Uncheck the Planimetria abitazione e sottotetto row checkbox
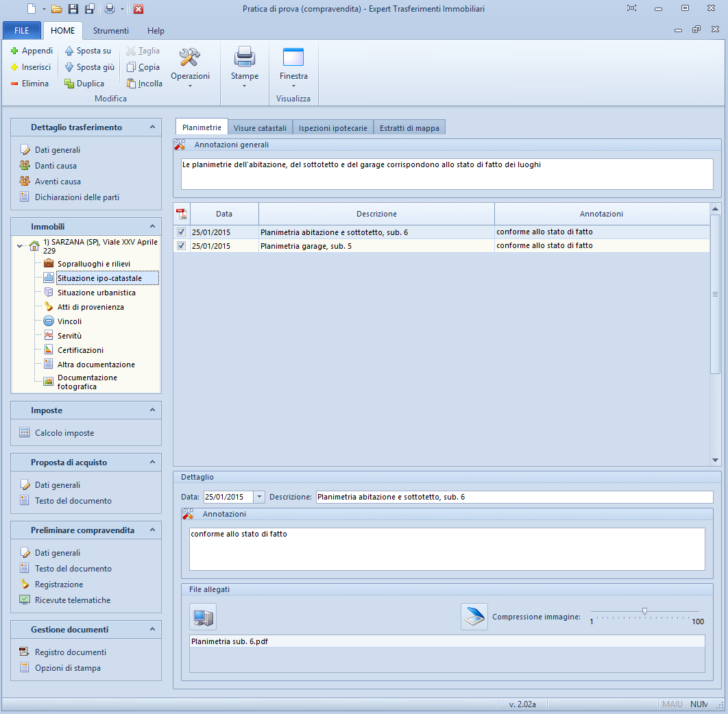Image resolution: width=728 pixels, height=714 pixels. 182,232
